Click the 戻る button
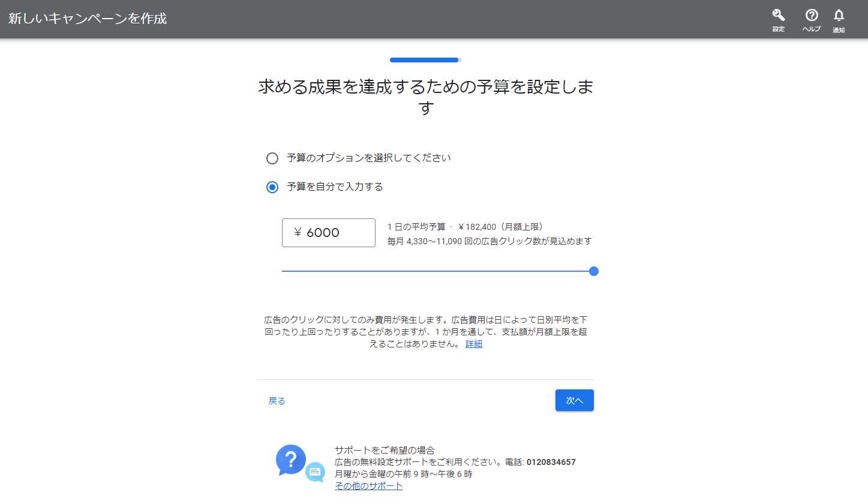Image resolution: width=868 pixels, height=504 pixels. pyautogui.click(x=277, y=401)
